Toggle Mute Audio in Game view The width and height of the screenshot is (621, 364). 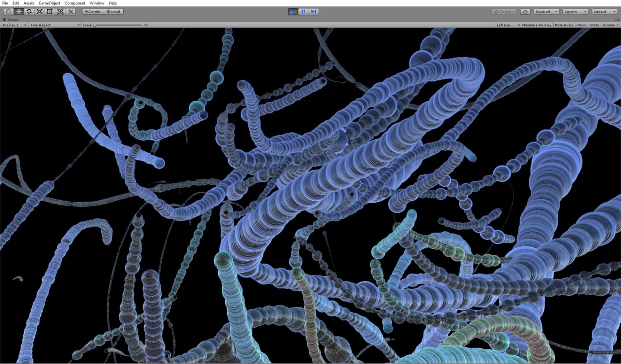(564, 25)
